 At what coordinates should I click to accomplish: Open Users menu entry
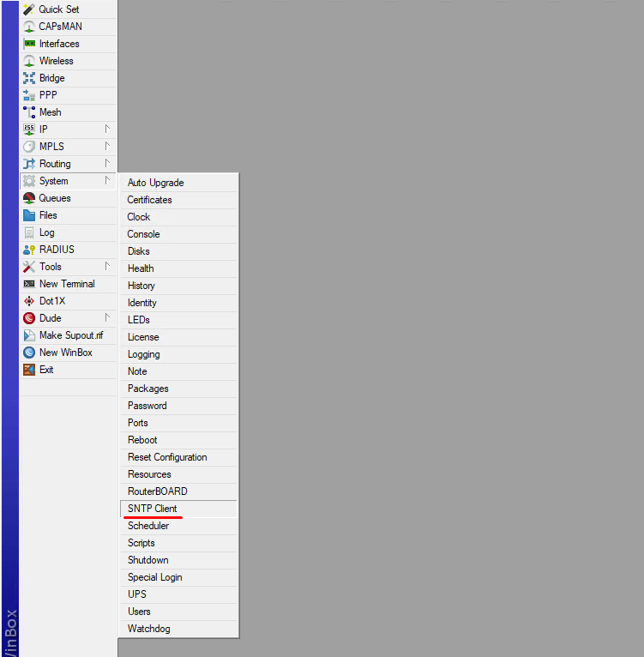tap(178, 612)
